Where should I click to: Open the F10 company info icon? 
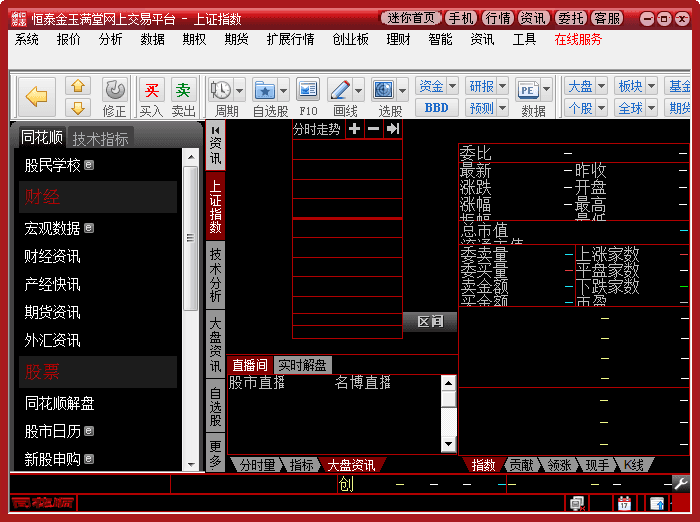(x=308, y=91)
